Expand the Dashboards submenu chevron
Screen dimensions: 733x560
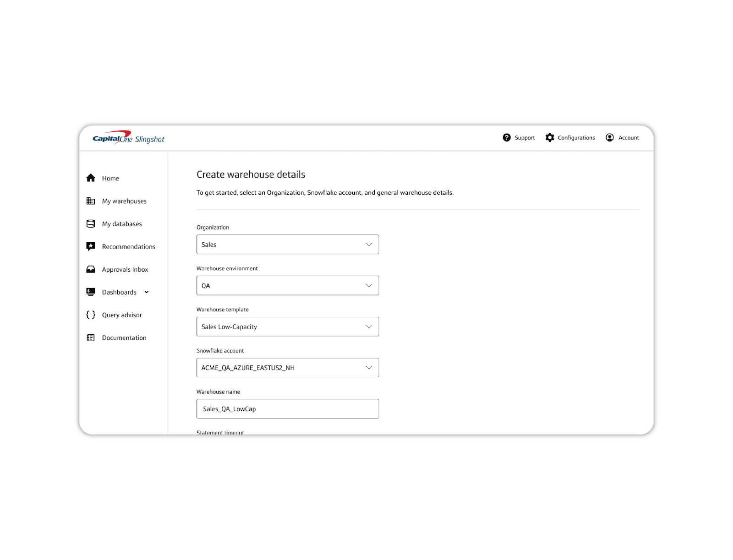coord(146,292)
